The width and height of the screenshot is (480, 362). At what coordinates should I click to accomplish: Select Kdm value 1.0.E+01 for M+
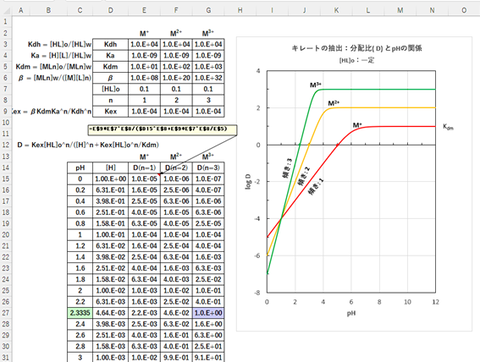pos(144,67)
